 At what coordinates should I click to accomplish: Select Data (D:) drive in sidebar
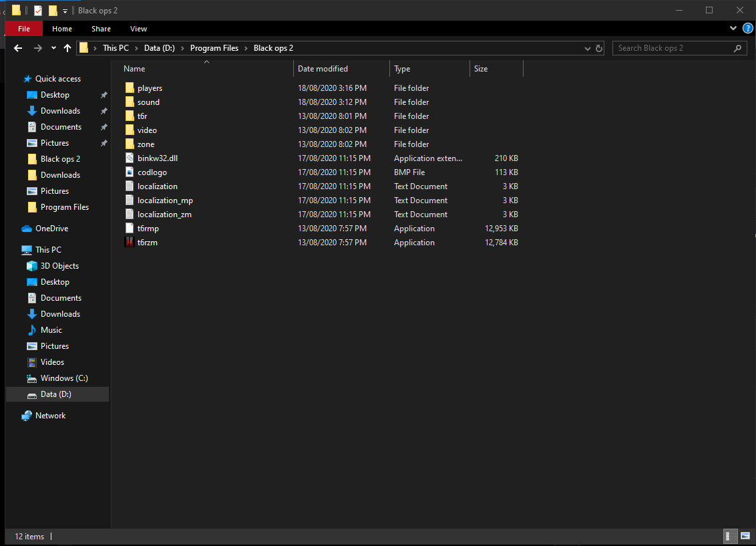click(x=56, y=394)
